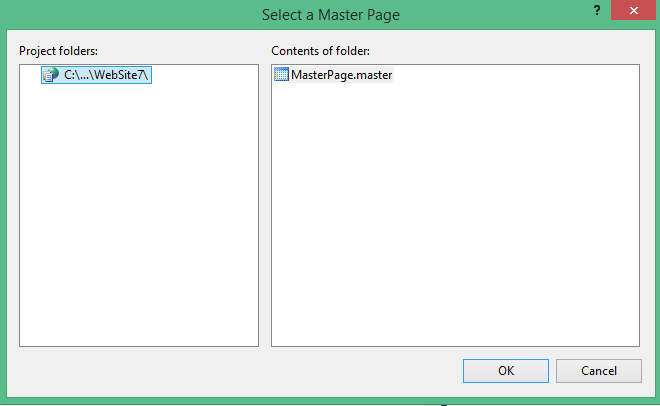Click title bar area left of the title
The width and height of the screenshot is (660, 406).
pos(120,14)
